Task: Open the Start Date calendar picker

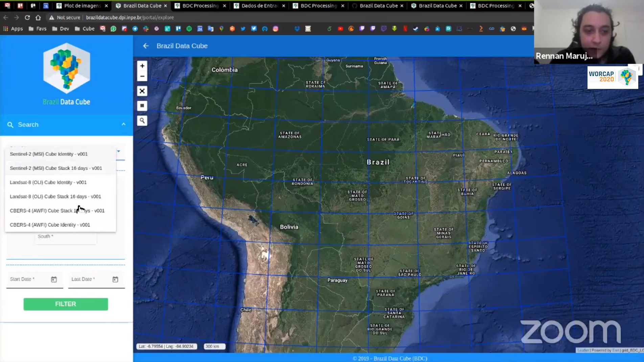Action: point(54,279)
